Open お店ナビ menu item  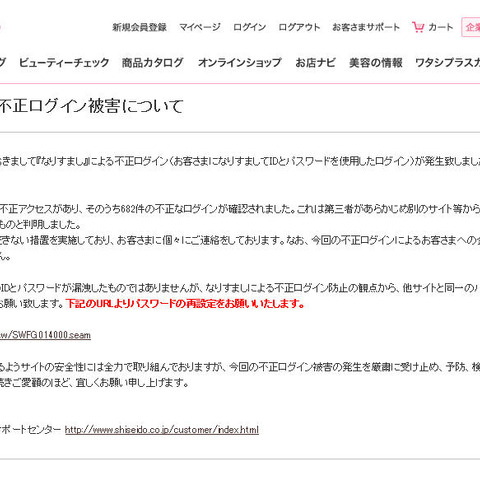tap(315, 63)
